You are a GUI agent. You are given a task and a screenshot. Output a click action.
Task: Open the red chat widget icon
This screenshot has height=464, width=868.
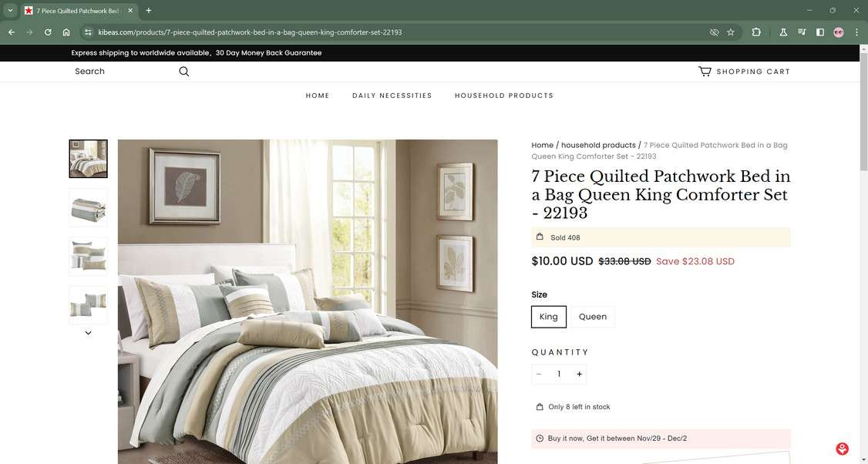tap(842, 449)
